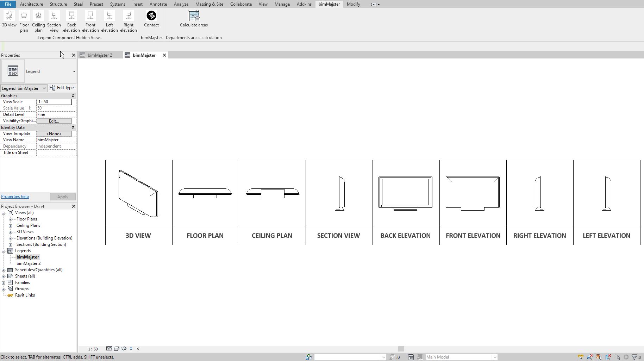
Task: Click the Edit Type button
Action: 62,88
